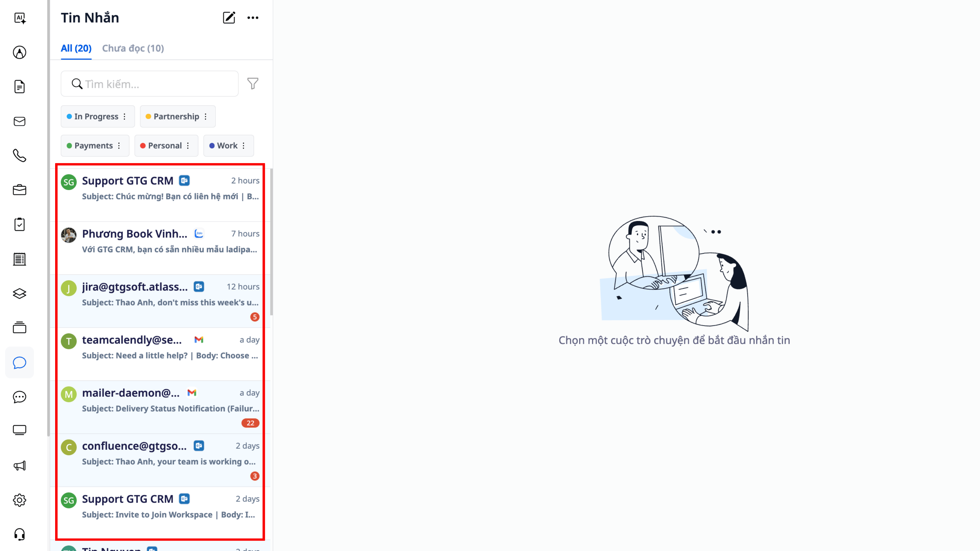Open the briefcase sidebar icon

pyautogui.click(x=19, y=190)
